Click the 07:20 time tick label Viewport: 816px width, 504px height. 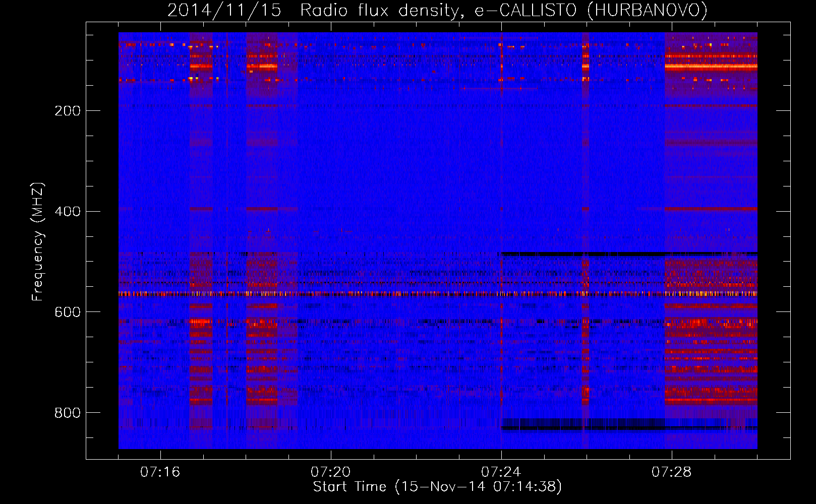pos(330,472)
